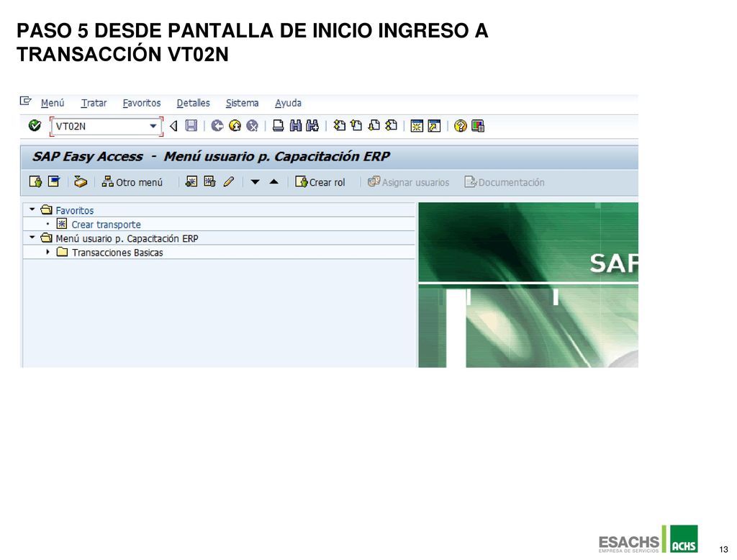Click the red Cancel icon
The image size is (737, 560).
253,125
